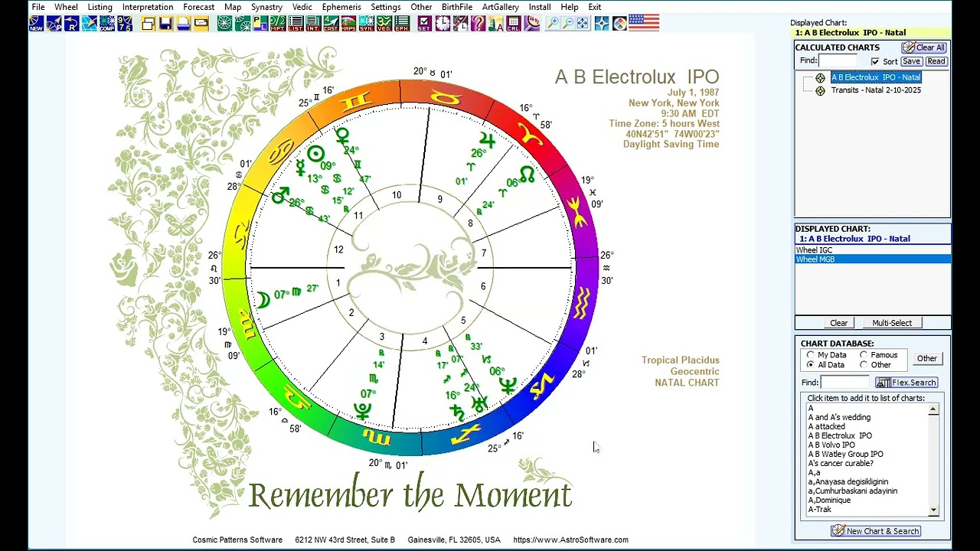Select A B Volvo IPO in database list
Image resolution: width=980 pixels, height=551 pixels.
coord(831,445)
